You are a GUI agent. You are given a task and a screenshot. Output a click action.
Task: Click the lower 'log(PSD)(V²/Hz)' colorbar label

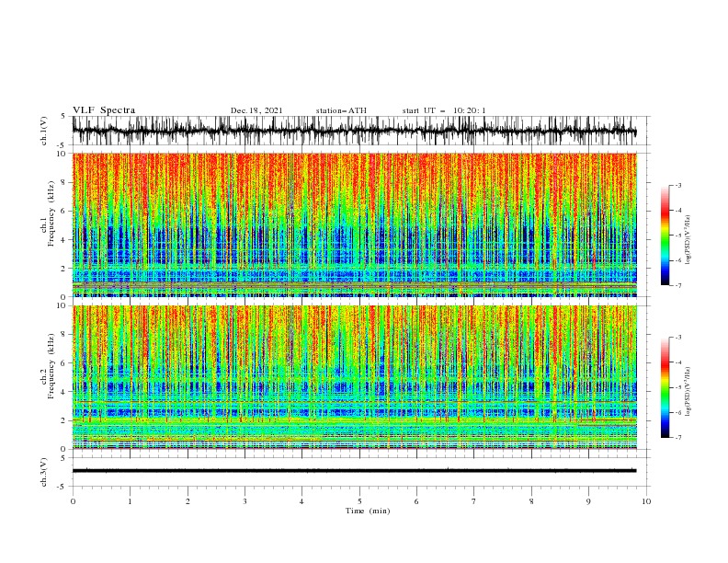[688, 392]
